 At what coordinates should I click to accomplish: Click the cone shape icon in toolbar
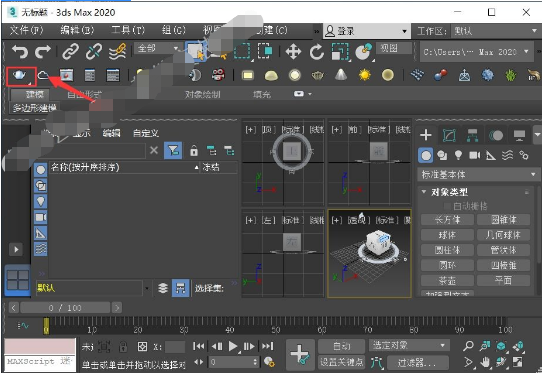341,75
